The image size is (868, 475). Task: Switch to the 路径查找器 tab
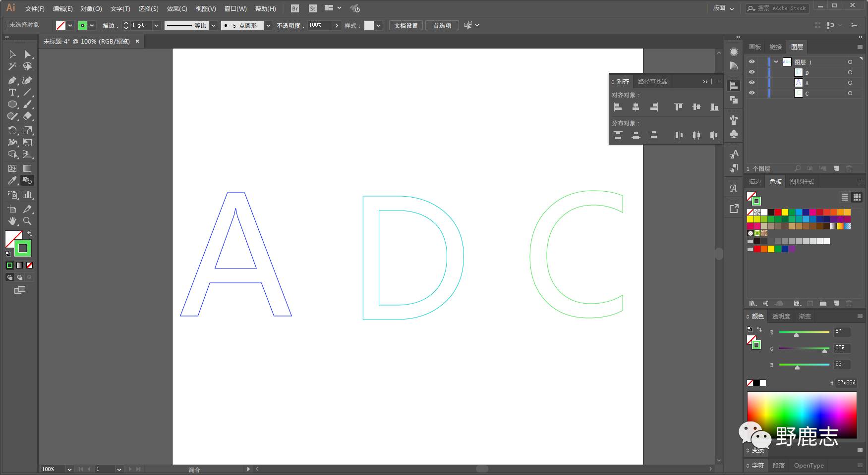(652, 81)
